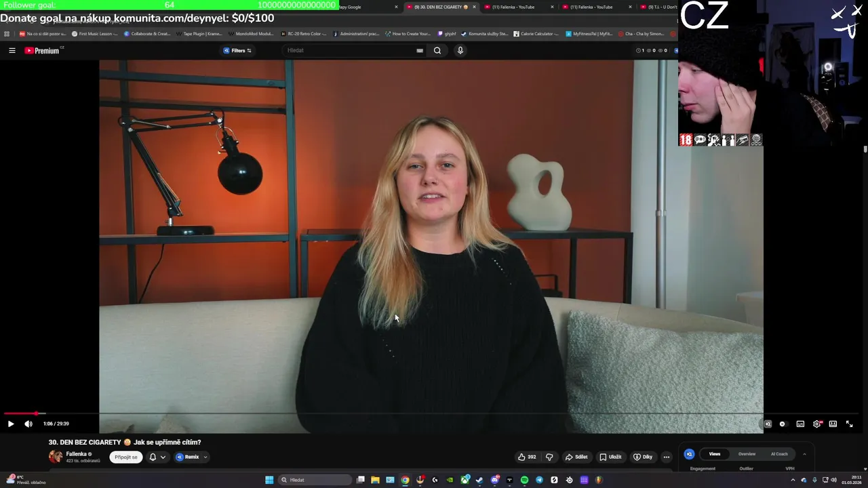Screen dimensions: 868x488
Task: Open 'MyFitnessPal' bookmark
Action: pyautogui.click(x=589, y=33)
